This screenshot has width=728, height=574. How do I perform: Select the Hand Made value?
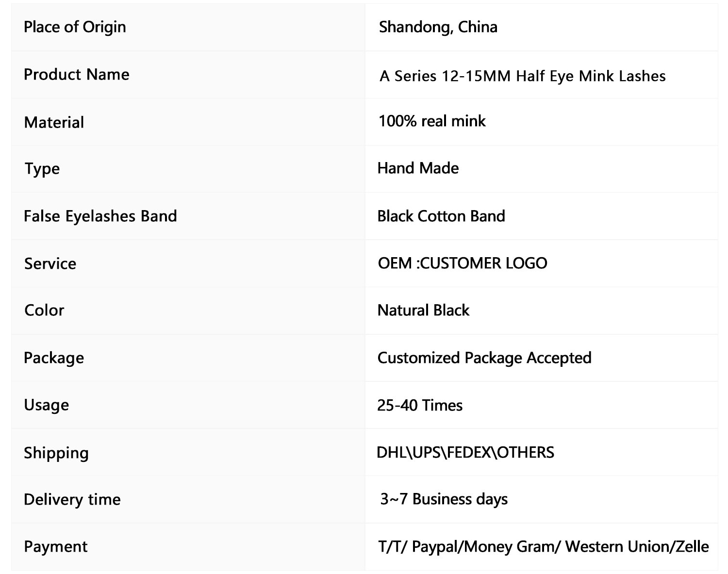[418, 168]
